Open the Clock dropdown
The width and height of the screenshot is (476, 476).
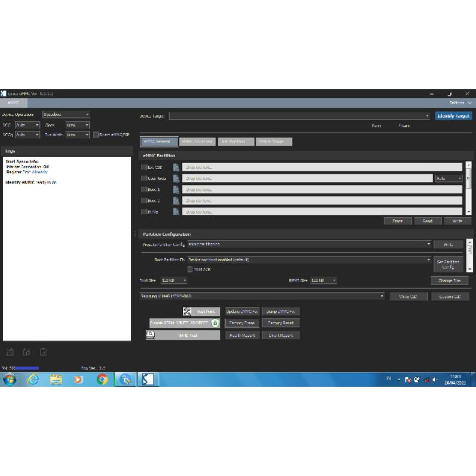pyautogui.click(x=77, y=125)
